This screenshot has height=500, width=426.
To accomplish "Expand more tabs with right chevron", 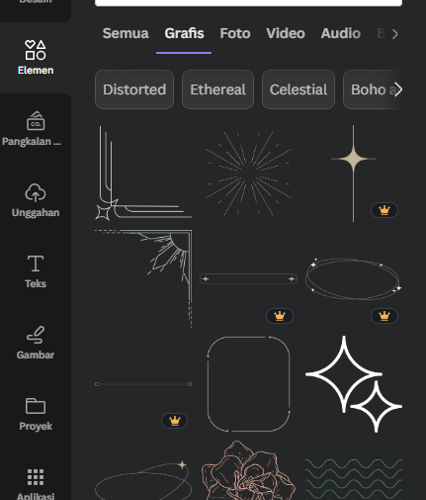I will 395,34.
